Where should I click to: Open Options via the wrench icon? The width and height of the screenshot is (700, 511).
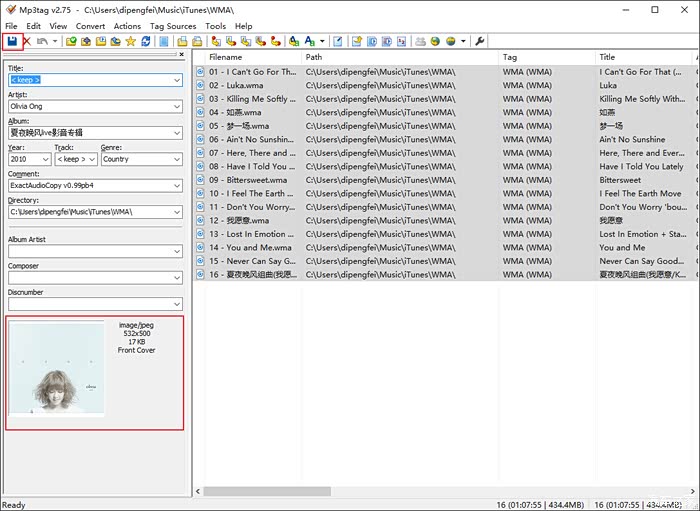point(479,41)
